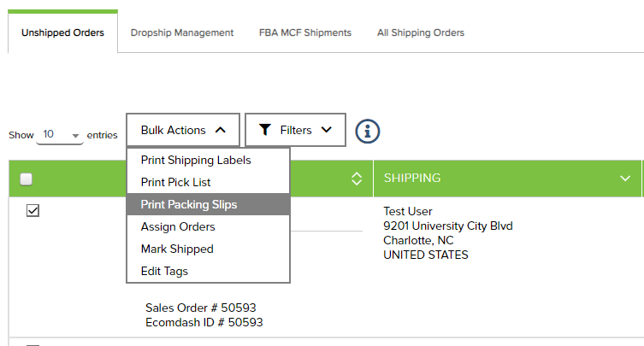Toggle the select-all header checkbox
Screen dimensions: 644x346
27,179
